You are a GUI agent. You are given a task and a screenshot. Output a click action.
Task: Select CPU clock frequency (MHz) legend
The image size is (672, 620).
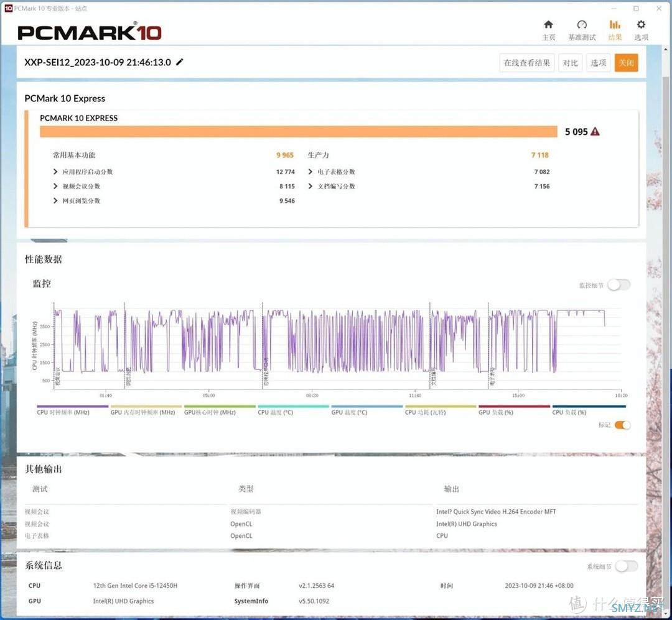pyautogui.click(x=72, y=410)
